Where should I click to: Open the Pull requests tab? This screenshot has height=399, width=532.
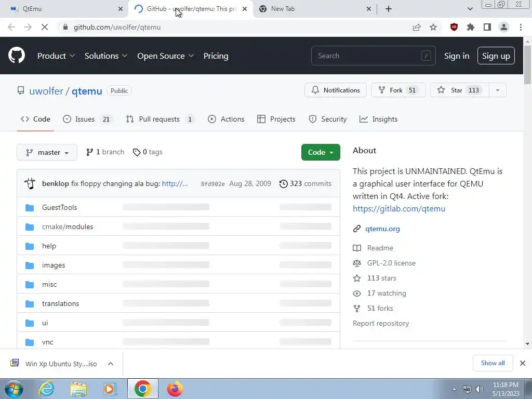click(x=159, y=119)
